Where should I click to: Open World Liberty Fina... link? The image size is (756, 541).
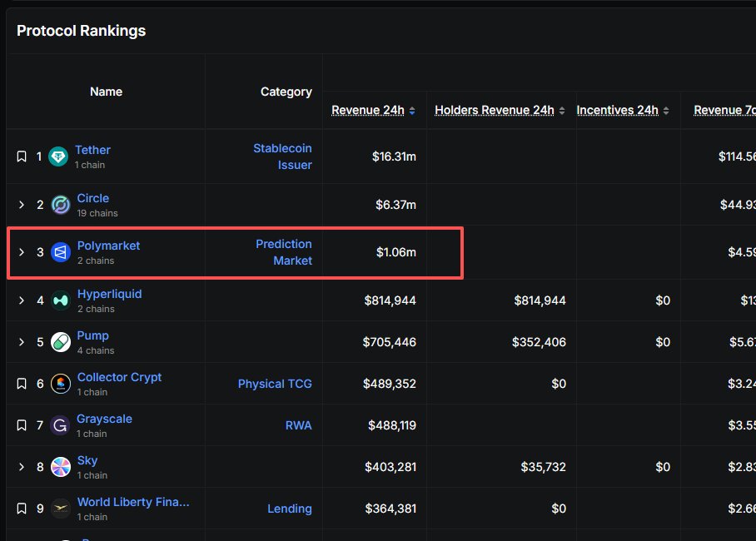point(133,501)
